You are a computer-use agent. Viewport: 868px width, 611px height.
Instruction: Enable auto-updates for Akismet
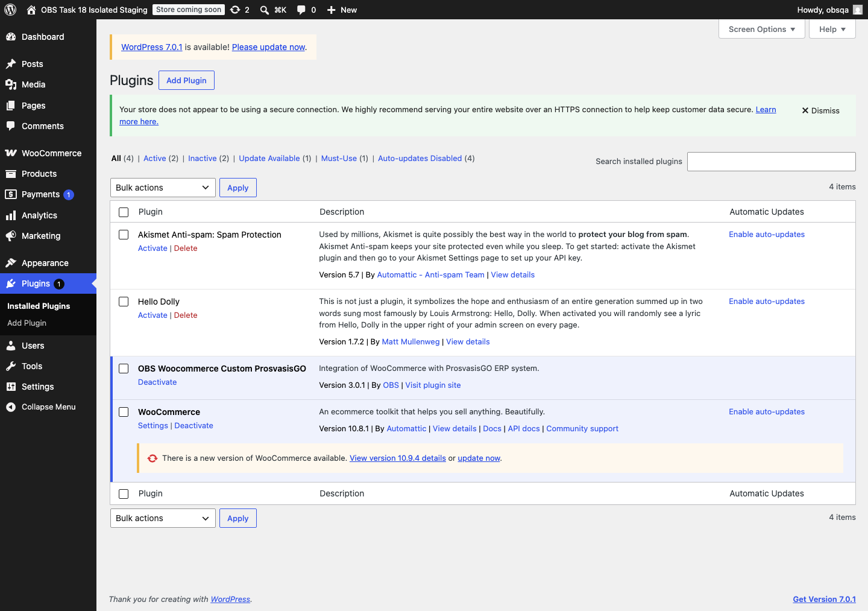(x=767, y=234)
